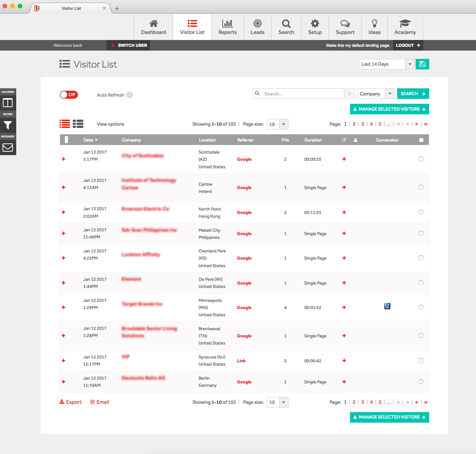Select the Carlow visitor checkbox

pyautogui.click(x=421, y=187)
